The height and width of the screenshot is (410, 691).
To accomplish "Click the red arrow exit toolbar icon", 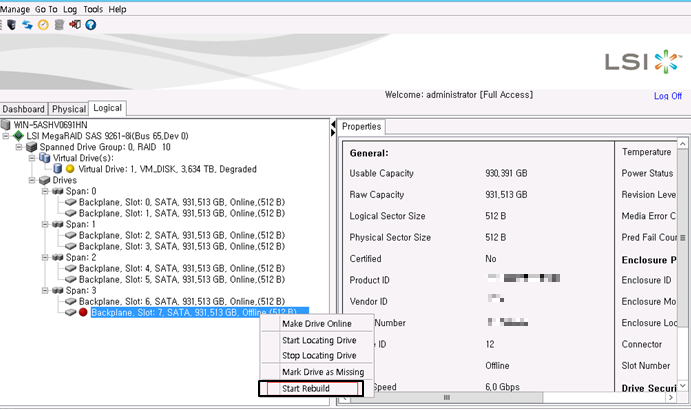I will [x=75, y=25].
